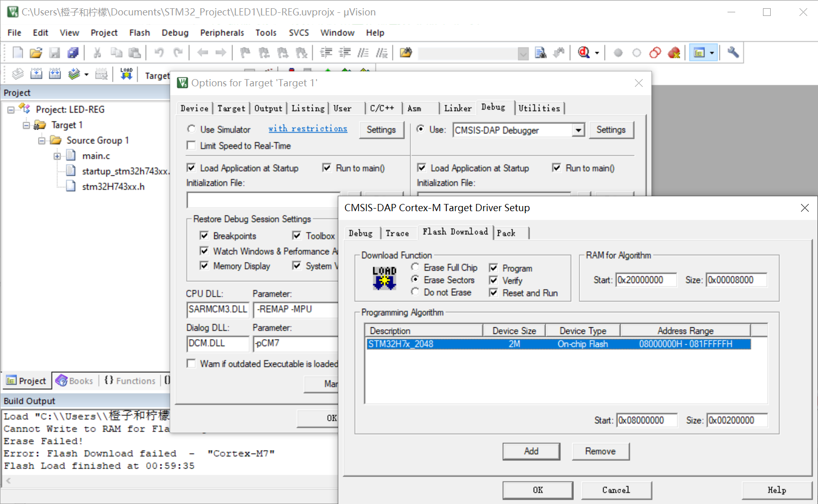This screenshot has height=504, width=818.
Task: Click the Batch Build icon
Action: point(74,74)
